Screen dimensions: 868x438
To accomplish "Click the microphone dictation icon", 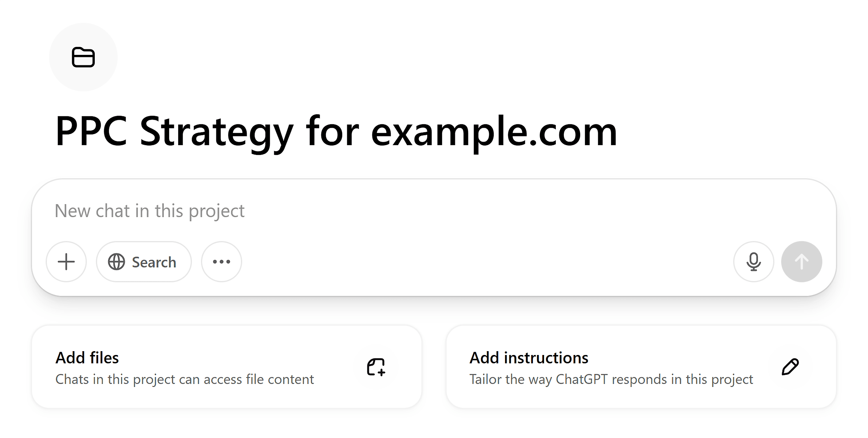I will pos(753,262).
